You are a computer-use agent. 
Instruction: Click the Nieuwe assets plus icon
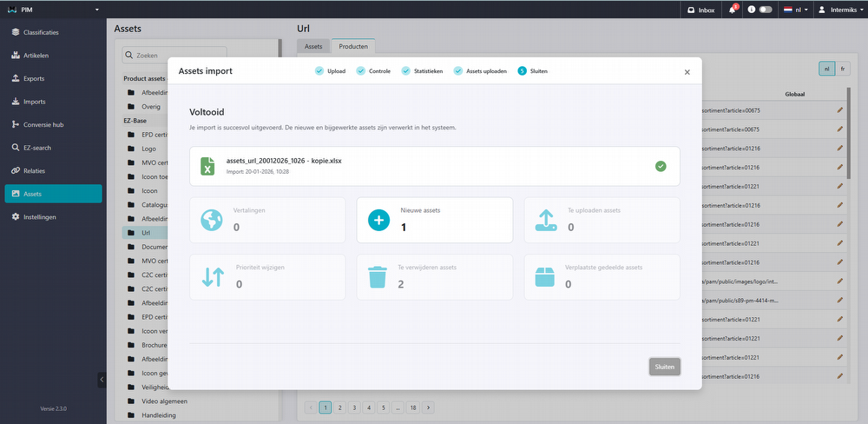378,220
